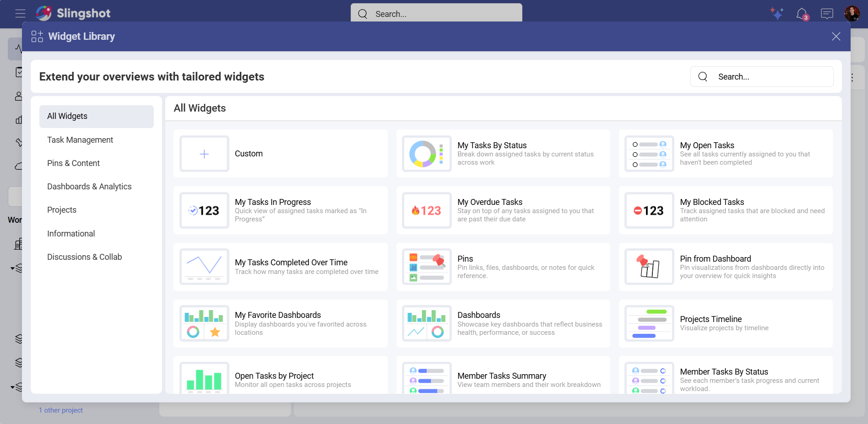Switch to the Task Management category
The width and height of the screenshot is (868, 424).
(80, 140)
